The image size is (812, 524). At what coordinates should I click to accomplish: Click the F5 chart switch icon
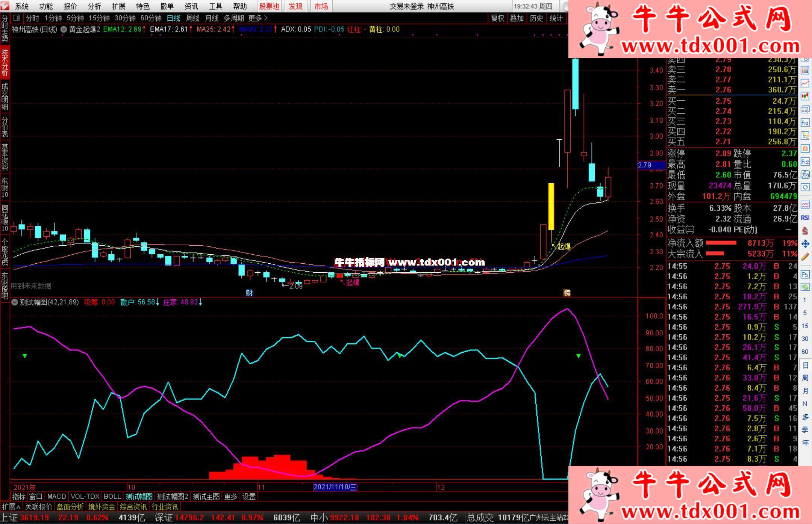point(805,274)
